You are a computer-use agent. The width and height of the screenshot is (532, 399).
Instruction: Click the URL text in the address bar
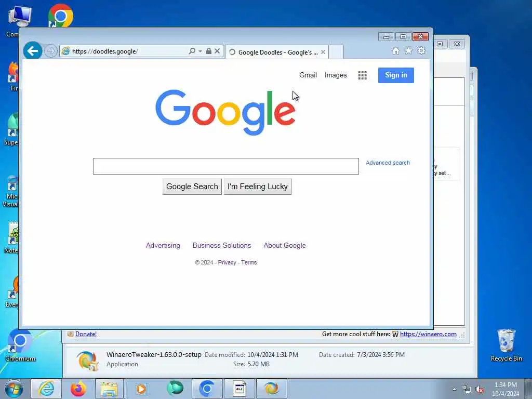click(x=105, y=51)
